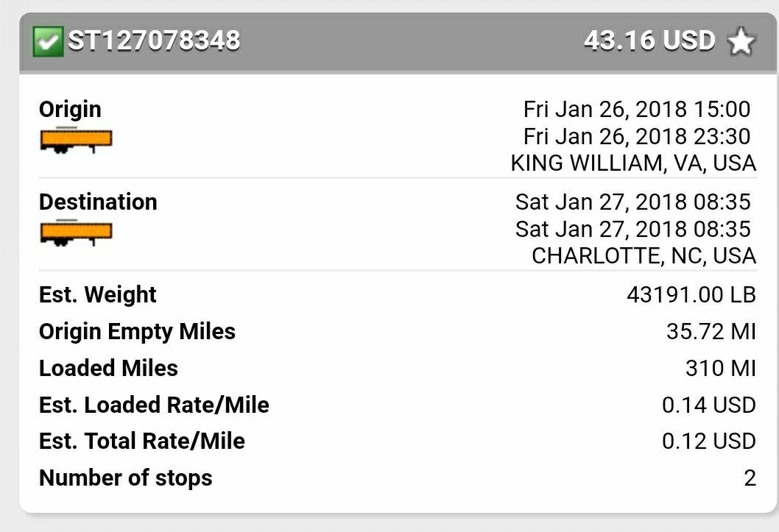This screenshot has width=779, height=532.
Task: Mark load as favorite with star icon
Action: pos(741,41)
